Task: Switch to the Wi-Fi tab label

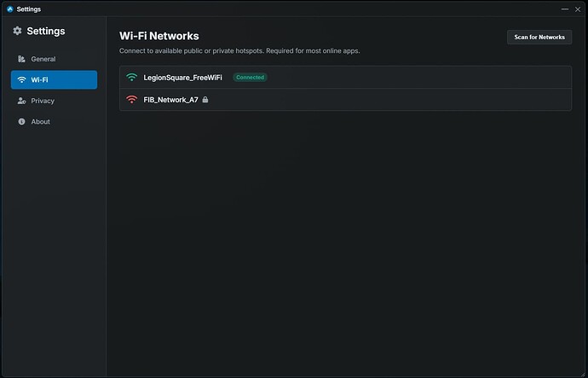Action: point(40,79)
